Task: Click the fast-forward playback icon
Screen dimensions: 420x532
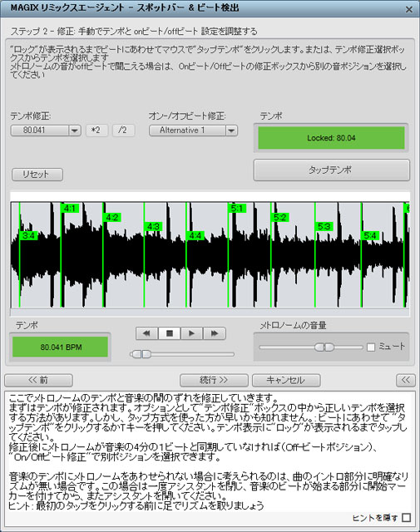Action: coord(214,333)
